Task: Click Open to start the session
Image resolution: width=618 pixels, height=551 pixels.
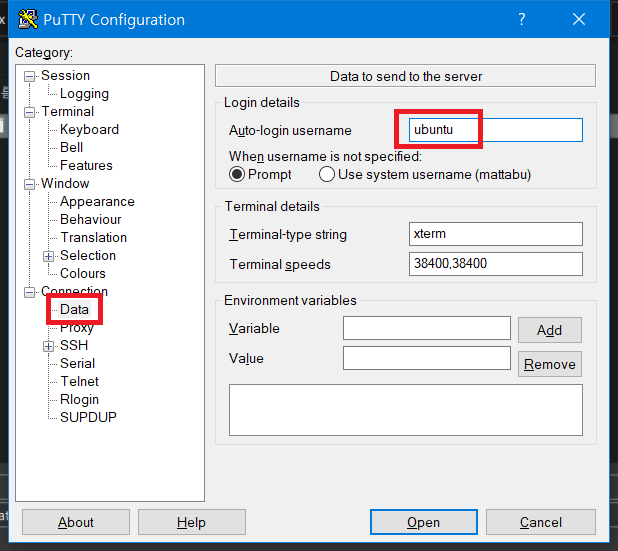Action: [x=424, y=522]
